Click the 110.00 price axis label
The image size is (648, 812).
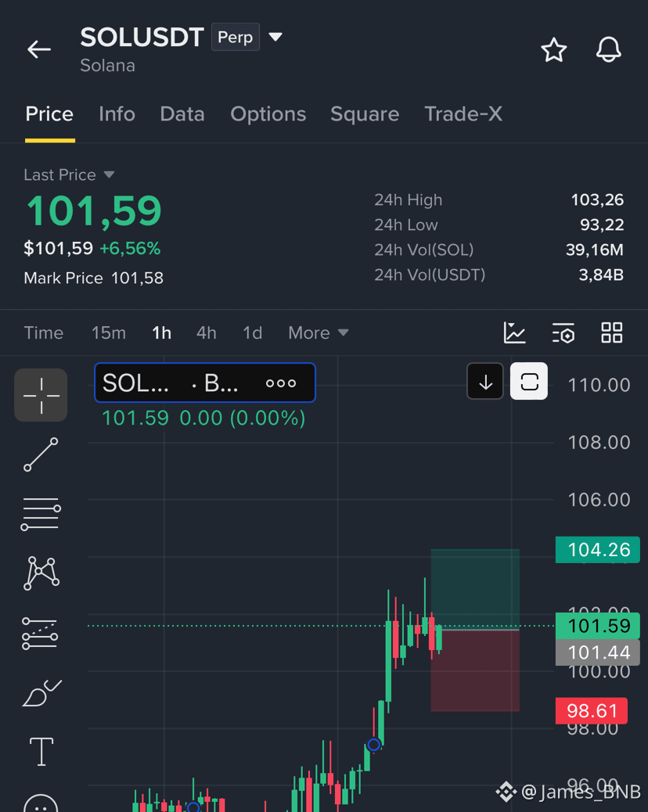click(x=599, y=386)
